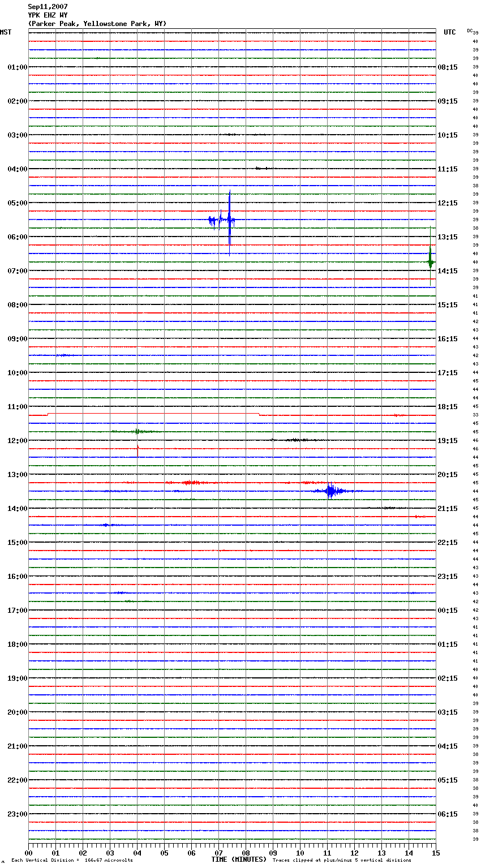Click the 12 tick on the minutes axis
This screenshot has width=481, height=868.
354,853
